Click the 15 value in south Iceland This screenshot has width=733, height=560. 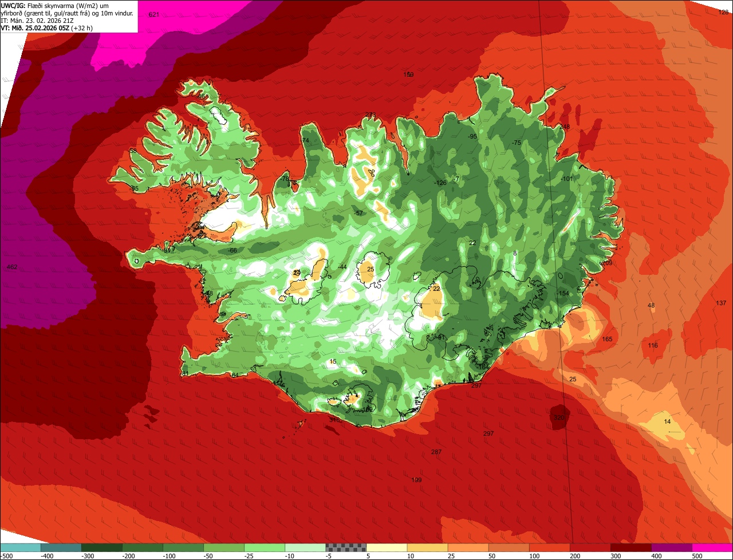pyautogui.click(x=333, y=362)
